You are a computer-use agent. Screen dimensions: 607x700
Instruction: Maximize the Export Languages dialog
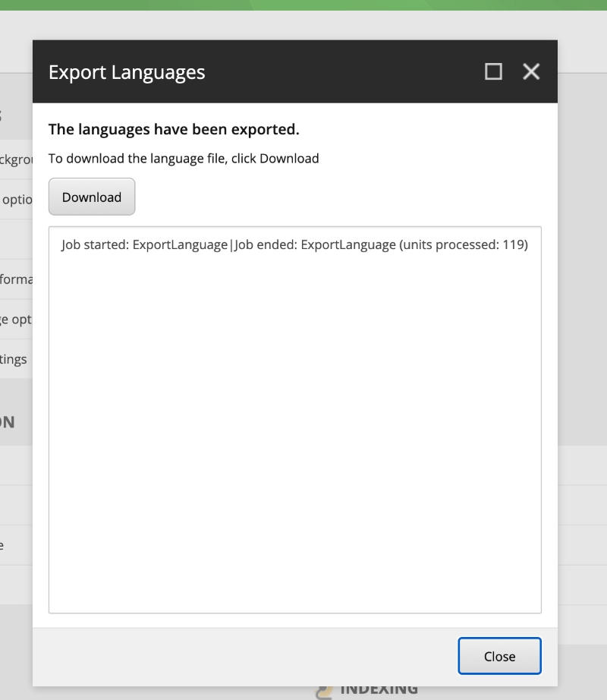click(493, 71)
